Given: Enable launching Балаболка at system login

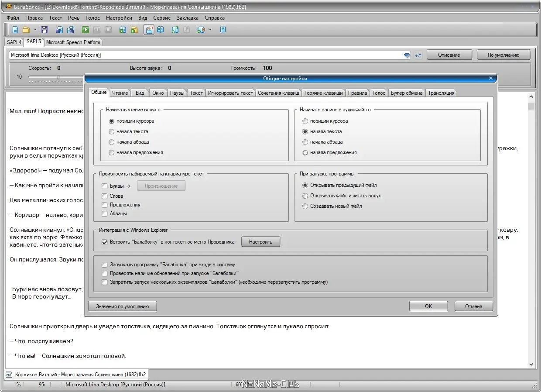Looking at the screenshot, I should tap(104, 265).
